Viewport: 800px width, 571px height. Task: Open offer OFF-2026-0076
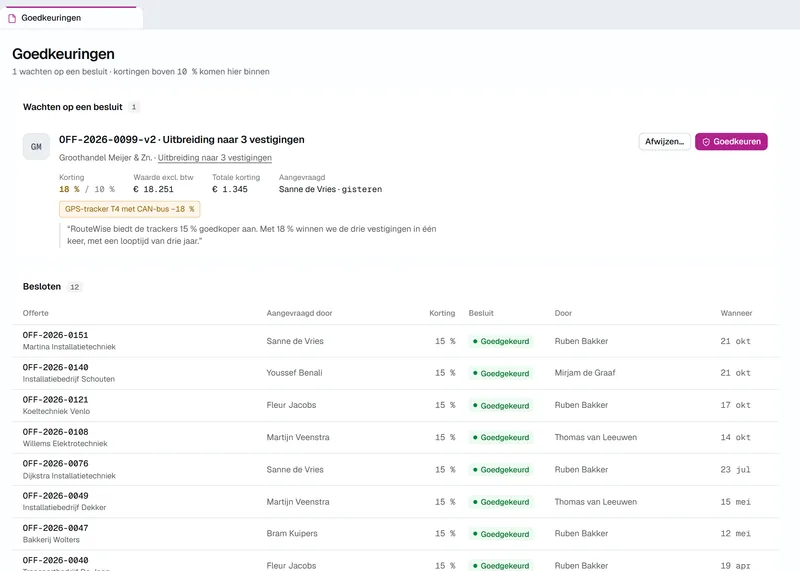56,463
